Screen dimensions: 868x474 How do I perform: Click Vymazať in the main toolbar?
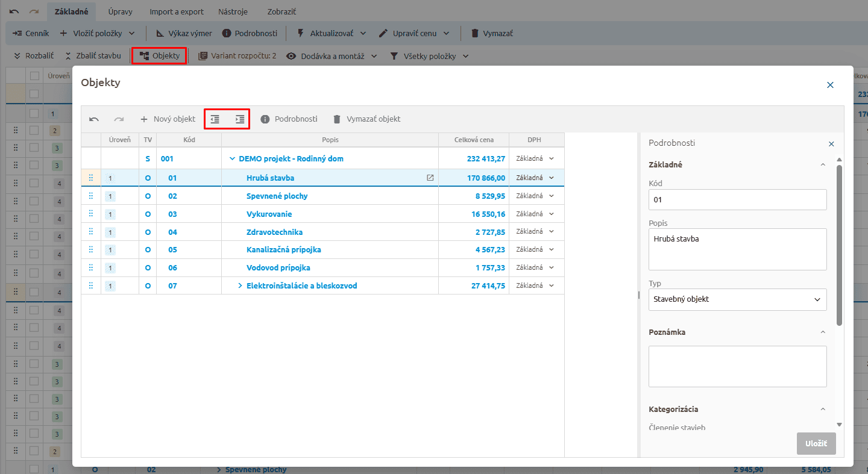pyautogui.click(x=491, y=34)
